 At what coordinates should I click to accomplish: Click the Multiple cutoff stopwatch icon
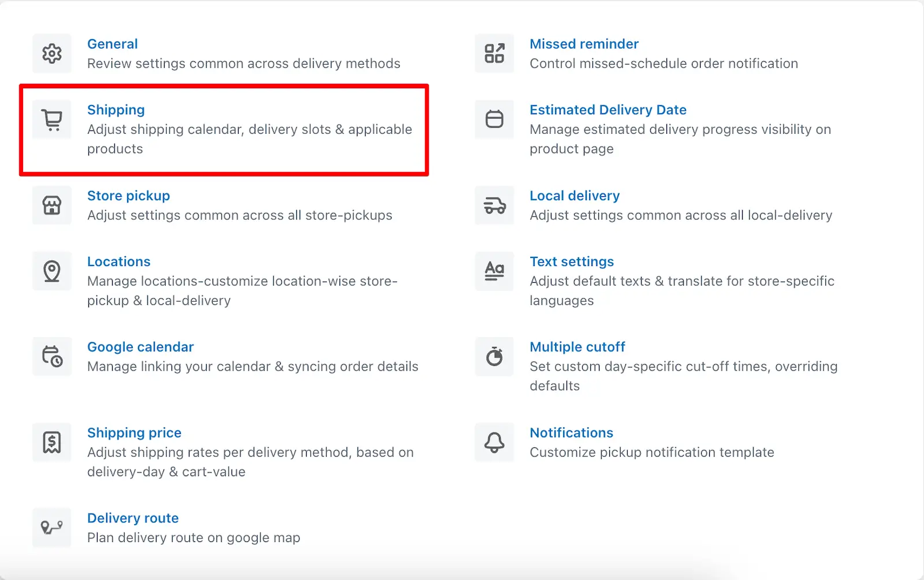494,357
